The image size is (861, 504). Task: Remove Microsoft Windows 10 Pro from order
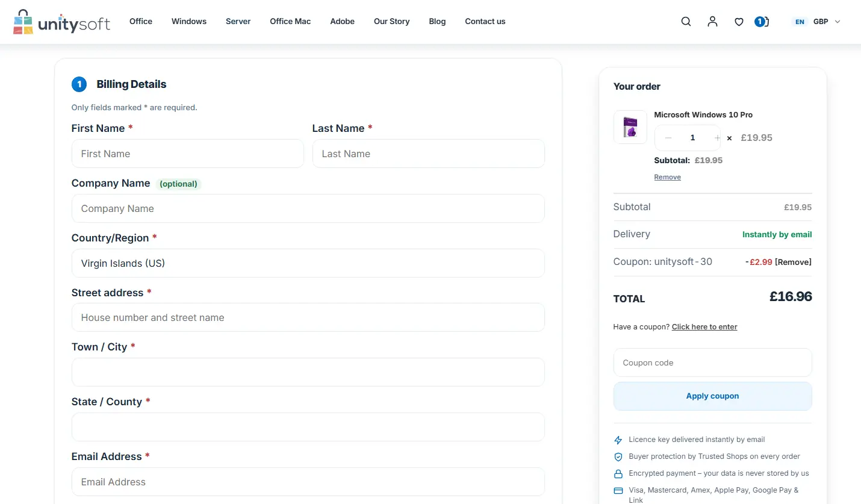[667, 177]
